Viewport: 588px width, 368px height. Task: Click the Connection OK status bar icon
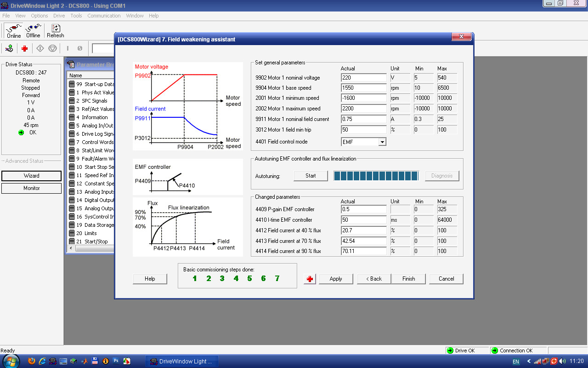[494, 351]
